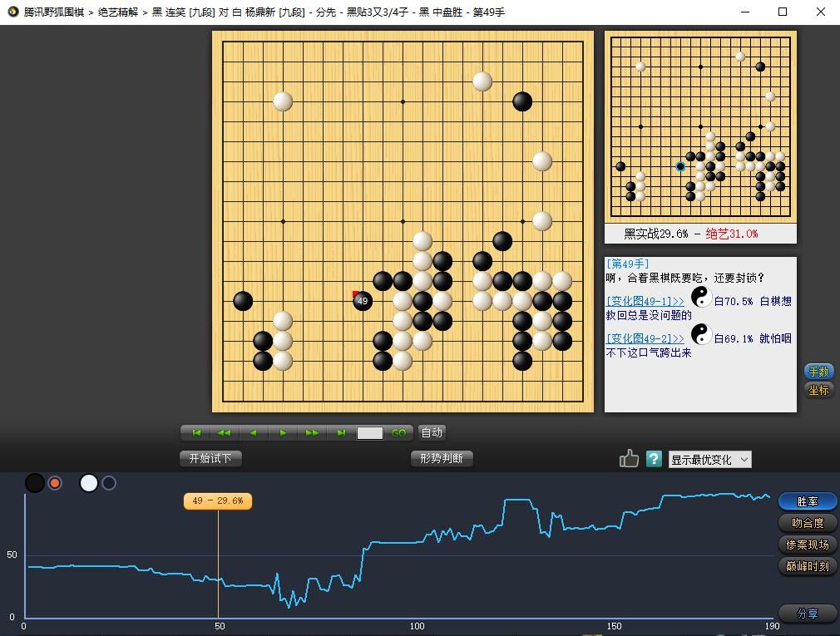Click the thumbs-up like icon
This screenshot has width=840, height=636.
(x=629, y=458)
